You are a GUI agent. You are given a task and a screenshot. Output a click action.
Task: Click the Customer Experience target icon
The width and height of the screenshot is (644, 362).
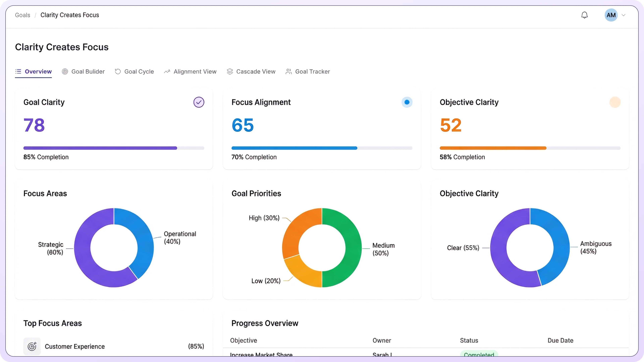[x=32, y=346]
